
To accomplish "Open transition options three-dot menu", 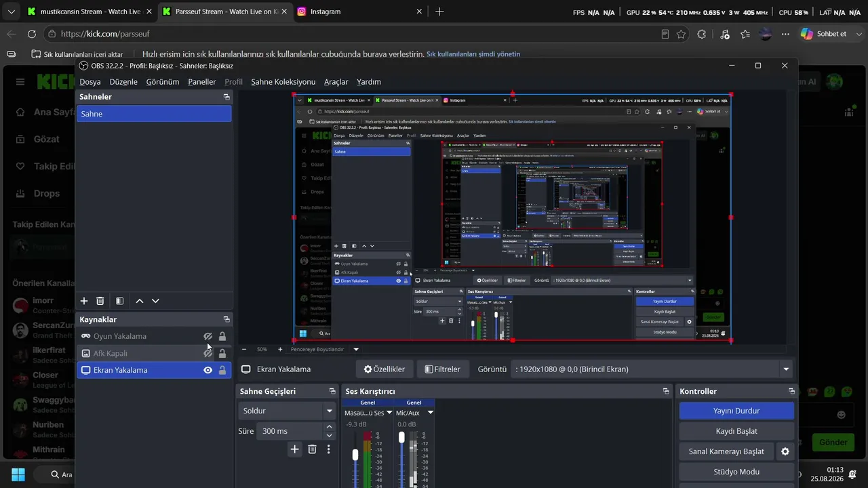I will click(329, 449).
